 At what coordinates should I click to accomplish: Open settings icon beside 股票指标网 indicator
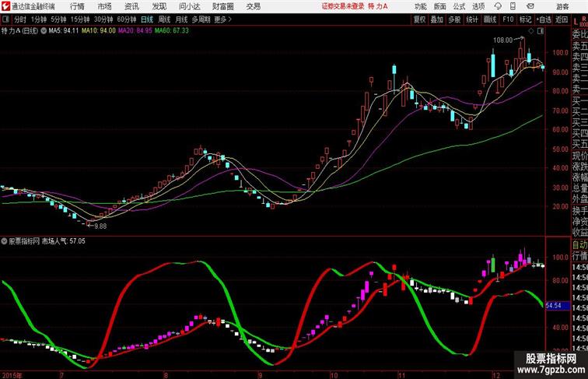[4, 241]
